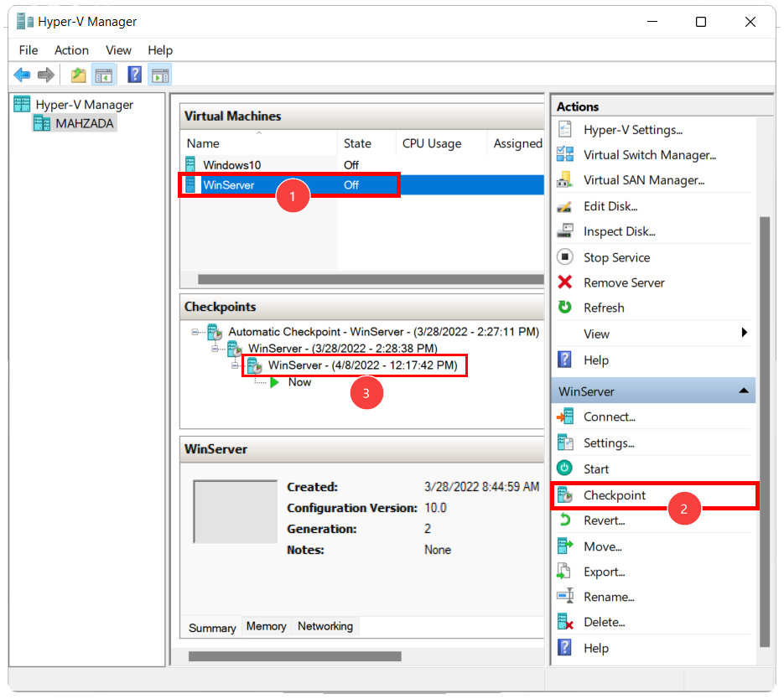
Task: Click Edit Disk action
Action: pos(610,206)
